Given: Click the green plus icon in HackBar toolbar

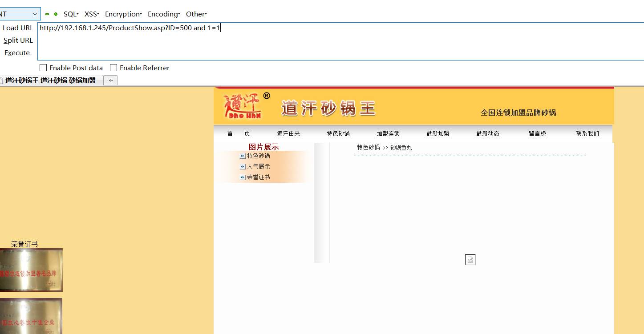Looking at the screenshot, I should [x=56, y=14].
